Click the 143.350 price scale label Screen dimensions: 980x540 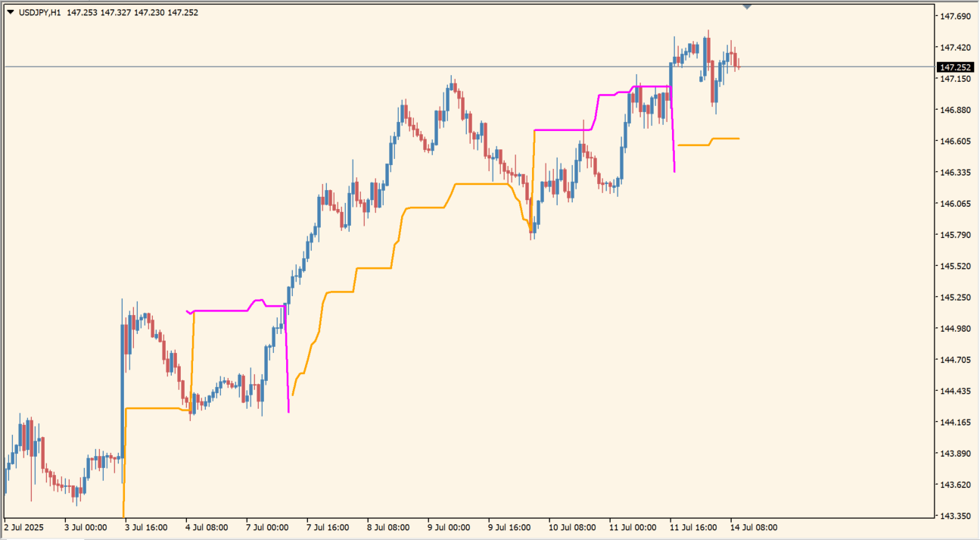tap(955, 517)
